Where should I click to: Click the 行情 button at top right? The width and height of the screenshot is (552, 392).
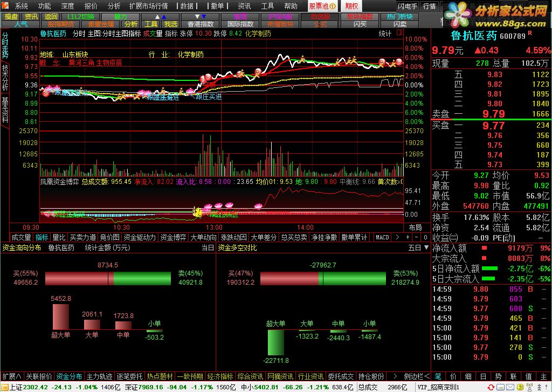(x=429, y=6)
